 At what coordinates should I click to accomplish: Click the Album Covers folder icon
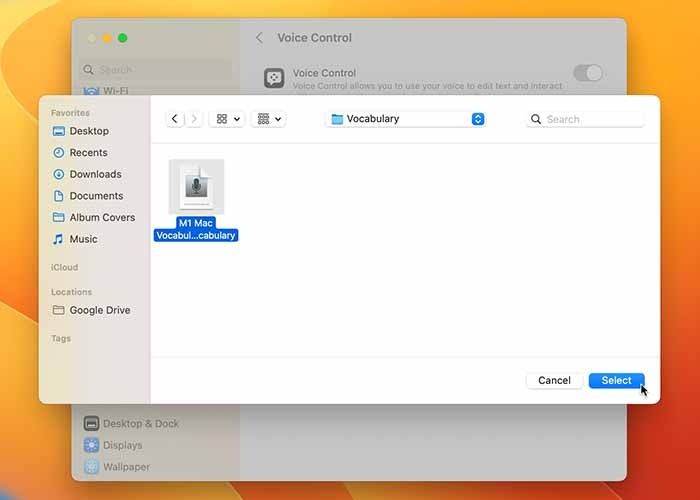pos(58,217)
